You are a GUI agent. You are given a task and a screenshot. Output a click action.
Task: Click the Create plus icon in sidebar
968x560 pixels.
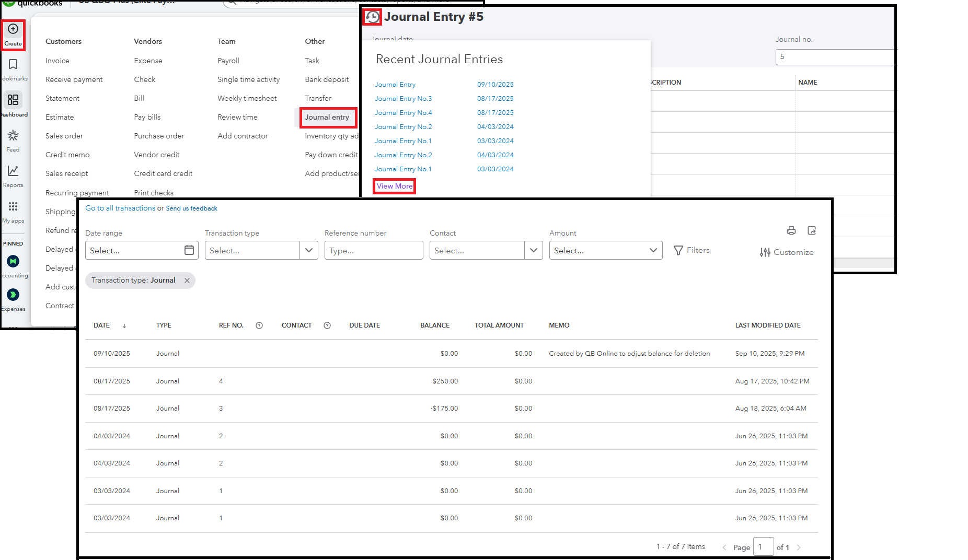point(13,29)
